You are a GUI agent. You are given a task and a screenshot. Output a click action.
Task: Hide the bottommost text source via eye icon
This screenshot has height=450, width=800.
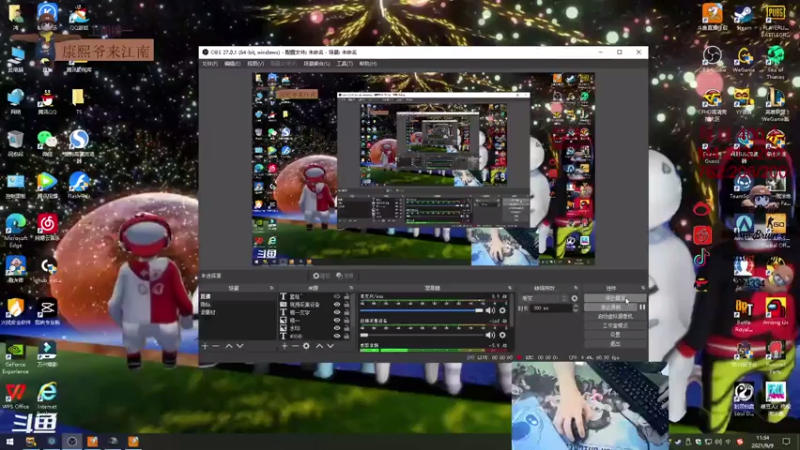[x=337, y=336]
